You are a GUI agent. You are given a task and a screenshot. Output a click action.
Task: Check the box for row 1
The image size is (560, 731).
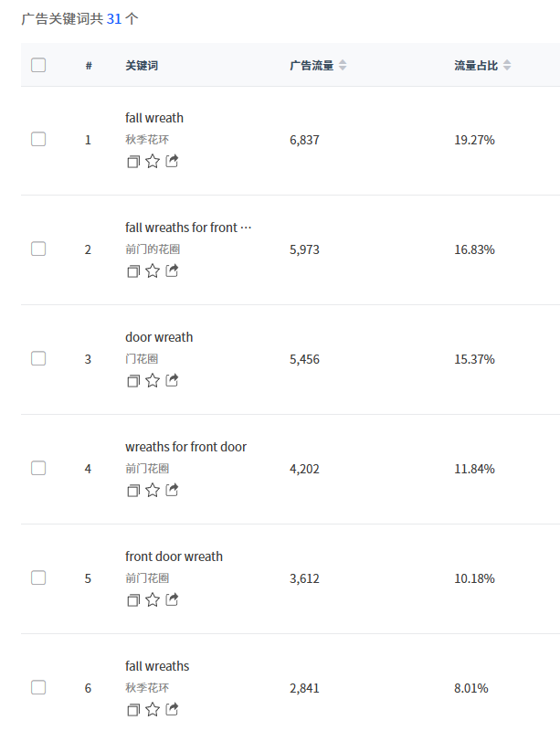[x=38, y=140]
